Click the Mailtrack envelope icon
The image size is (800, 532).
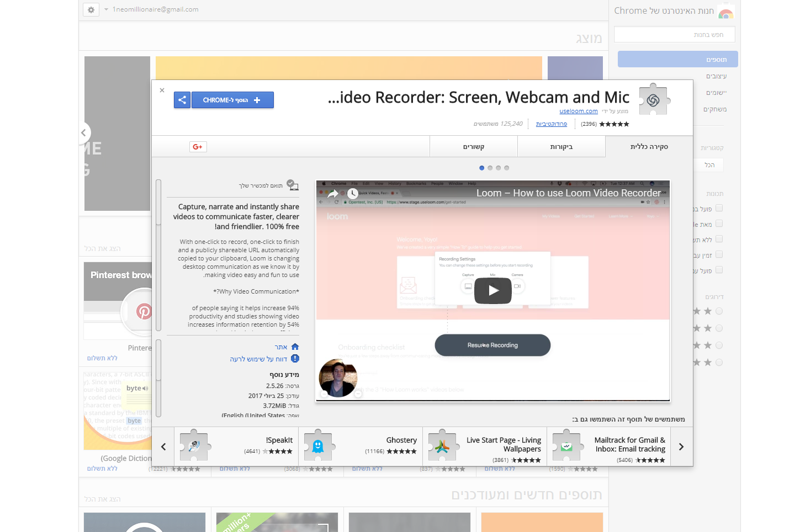click(x=566, y=445)
